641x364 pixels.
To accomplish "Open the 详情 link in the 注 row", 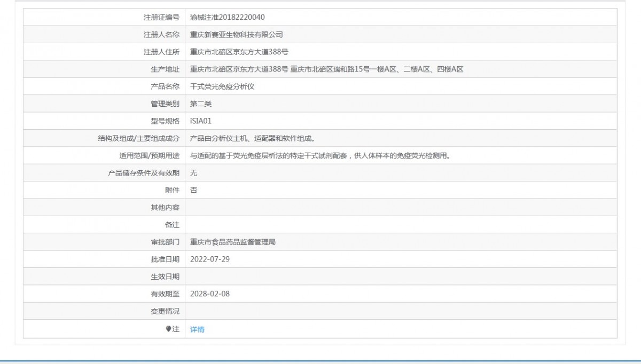I will 197,329.
